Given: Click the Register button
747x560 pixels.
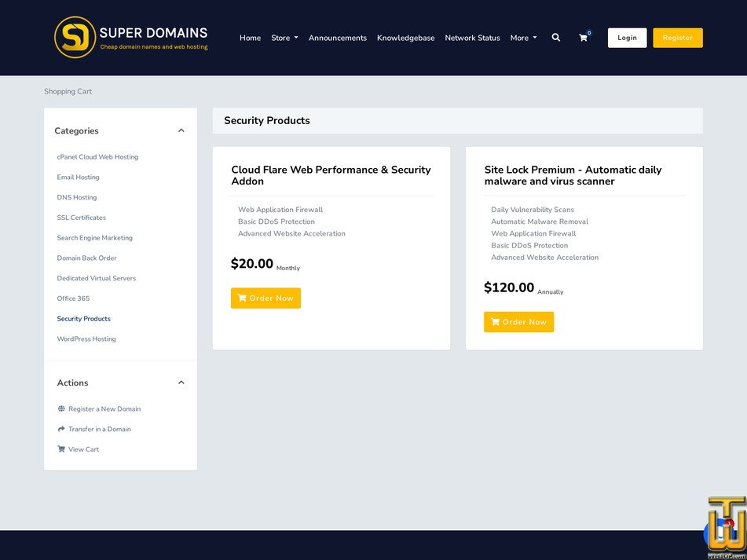Looking at the screenshot, I should 677,38.
